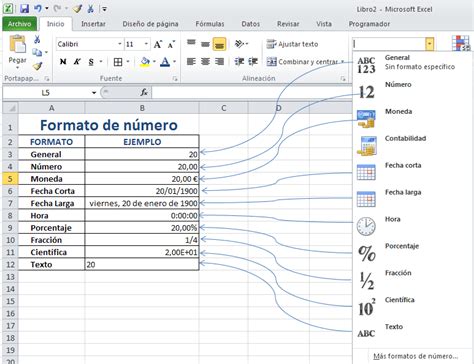The height and width of the screenshot is (364, 474).
Task: Apply the yellow fill color bucket
Action: (145, 62)
